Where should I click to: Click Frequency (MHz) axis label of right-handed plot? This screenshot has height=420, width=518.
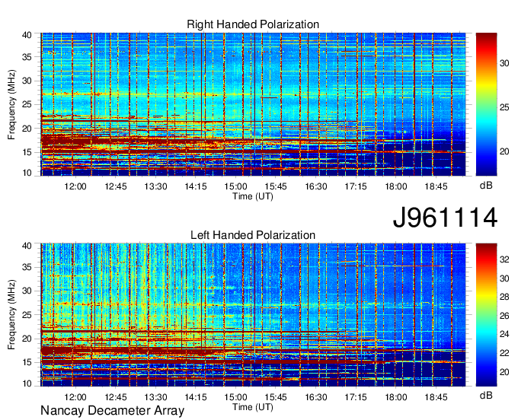(11, 104)
